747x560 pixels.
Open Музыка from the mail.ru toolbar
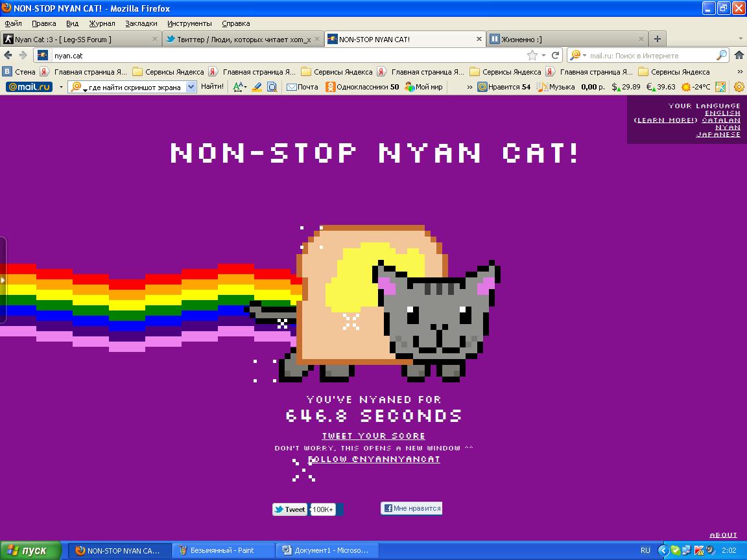(x=556, y=87)
